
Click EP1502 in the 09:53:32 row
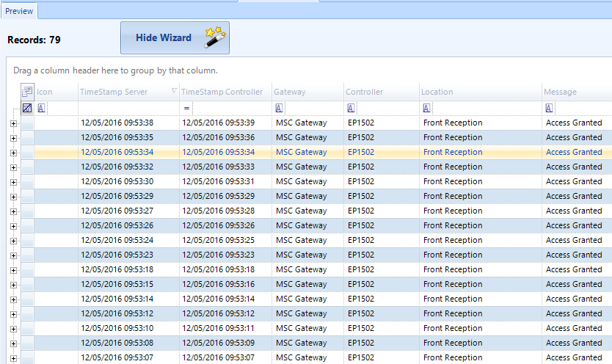click(x=360, y=167)
